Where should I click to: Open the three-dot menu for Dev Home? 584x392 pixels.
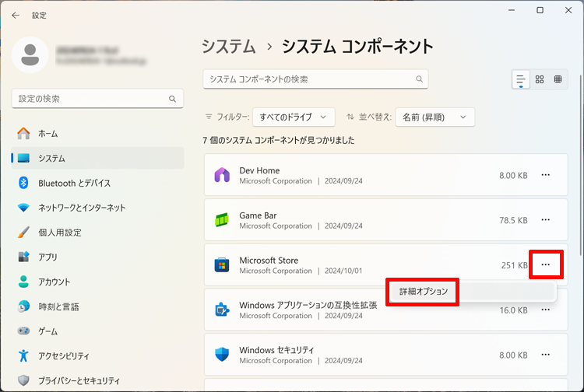545,175
